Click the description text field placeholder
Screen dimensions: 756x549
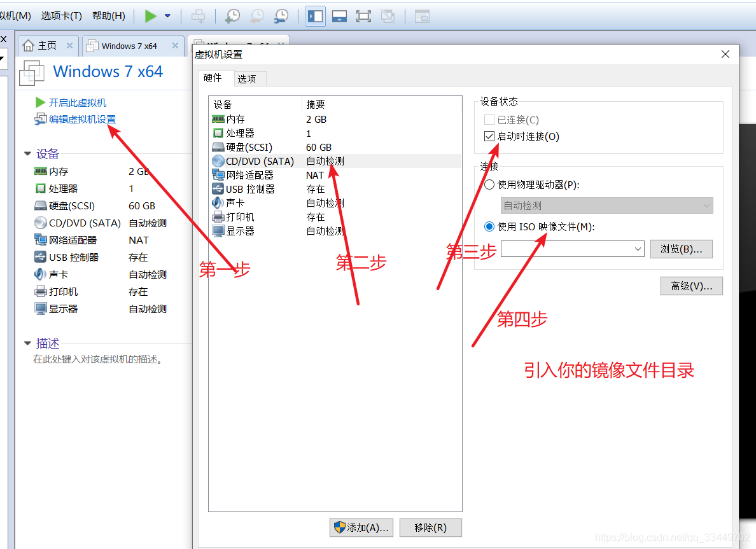(99, 359)
